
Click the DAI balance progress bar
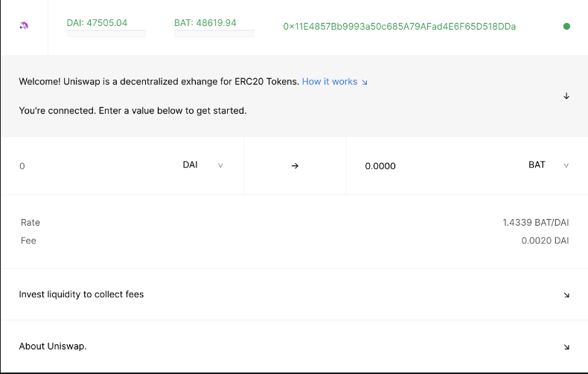(x=106, y=34)
